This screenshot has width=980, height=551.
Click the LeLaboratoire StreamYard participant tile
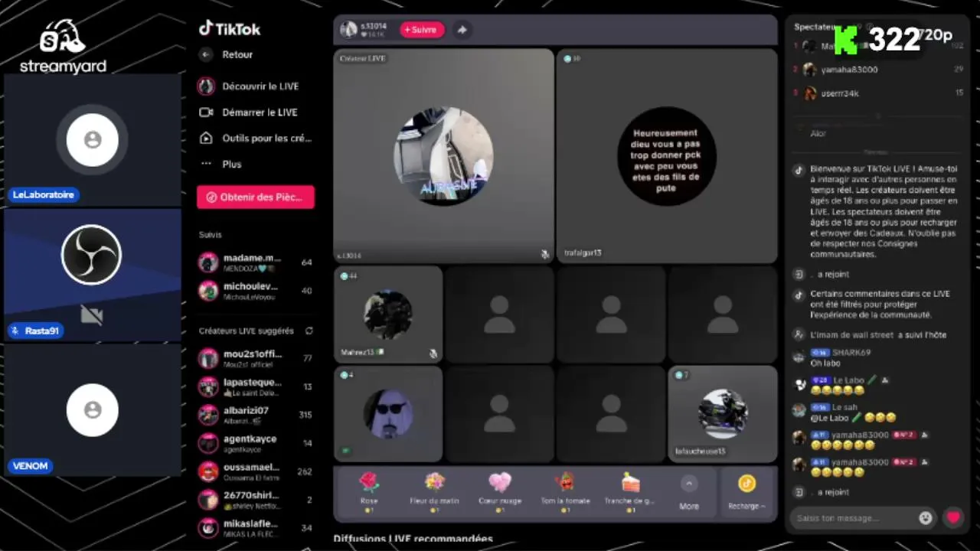point(93,140)
